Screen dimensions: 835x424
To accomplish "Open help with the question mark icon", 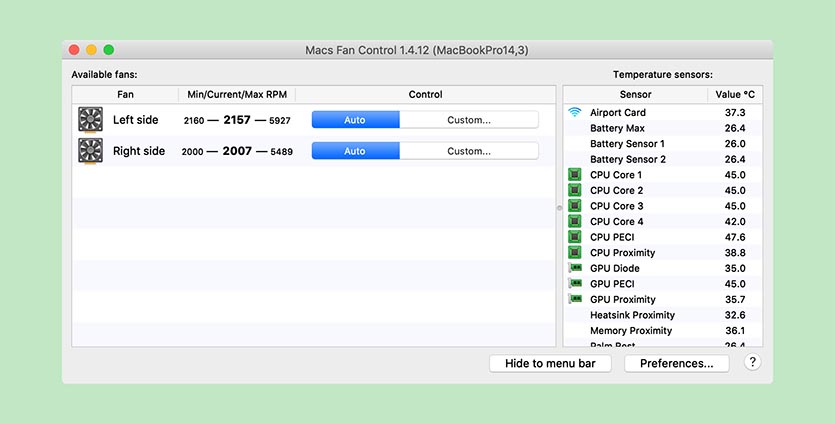I will click(752, 363).
